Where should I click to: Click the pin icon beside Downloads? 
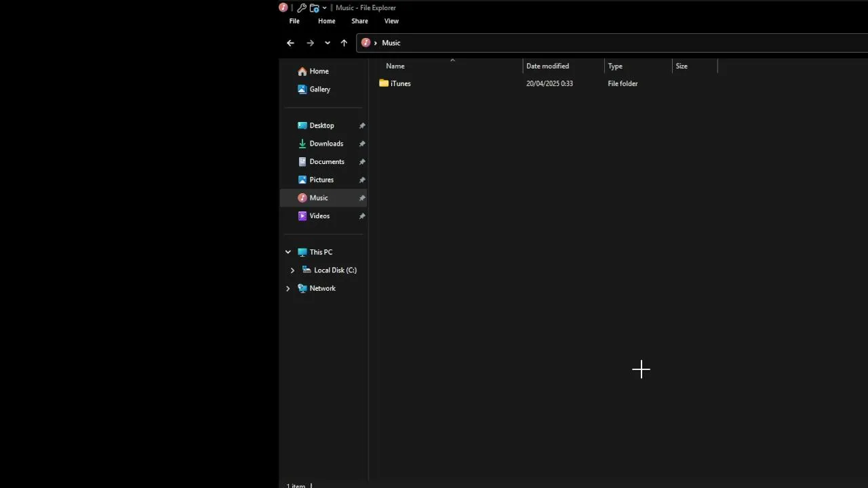pos(362,144)
